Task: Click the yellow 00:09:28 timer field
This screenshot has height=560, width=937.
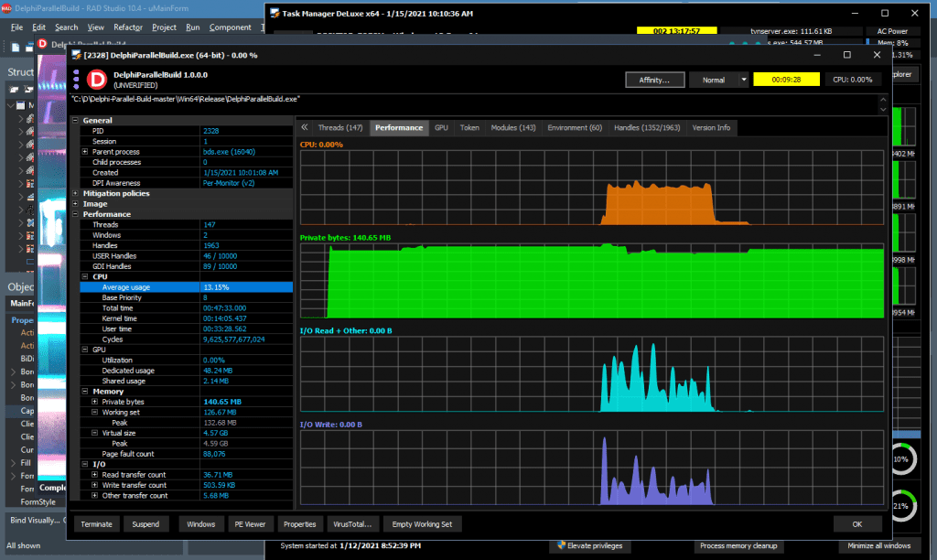Action: pos(786,80)
